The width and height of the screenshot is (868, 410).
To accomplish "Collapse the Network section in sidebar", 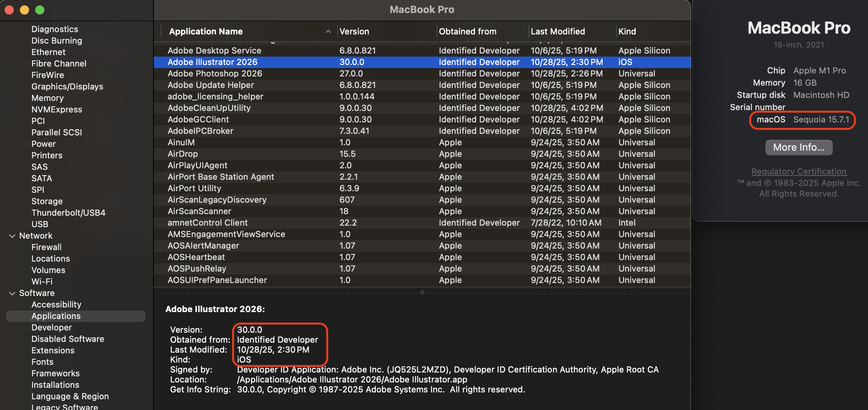I will point(12,236).
